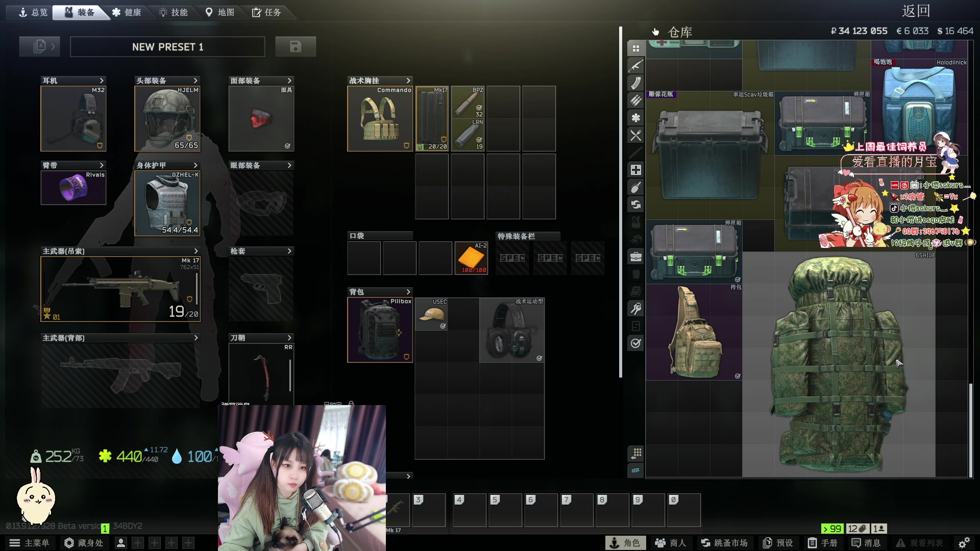Select the food and drink filter icon
Viewport: 980px width, 551px height.
pyautogui.click(x=635, y=135)
